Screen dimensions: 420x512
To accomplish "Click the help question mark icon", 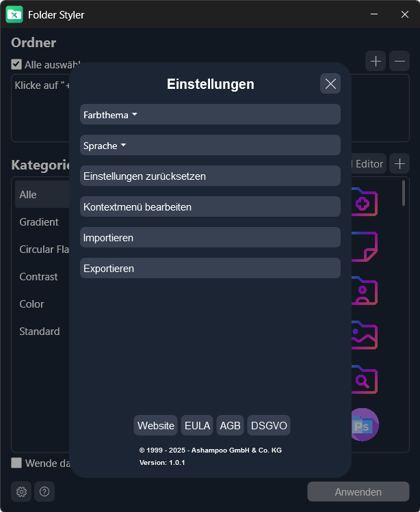I will [x=44, y=491].
